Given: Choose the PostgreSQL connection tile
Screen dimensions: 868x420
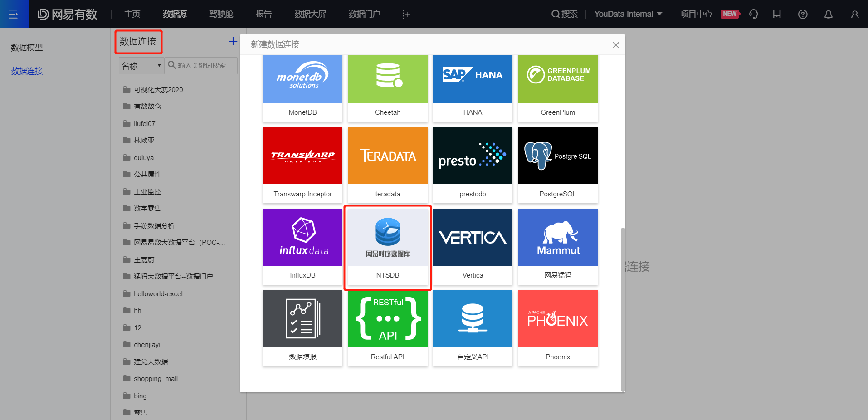Looking at the screenshot, I should pos(558,165).
